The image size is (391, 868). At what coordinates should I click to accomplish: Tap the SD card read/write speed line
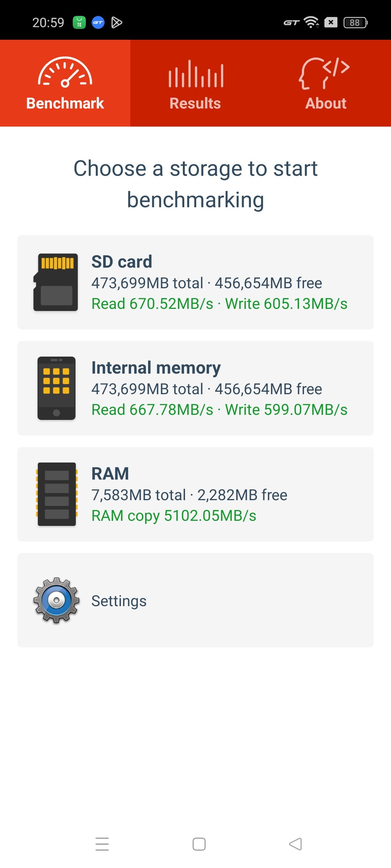coord(219,304)
